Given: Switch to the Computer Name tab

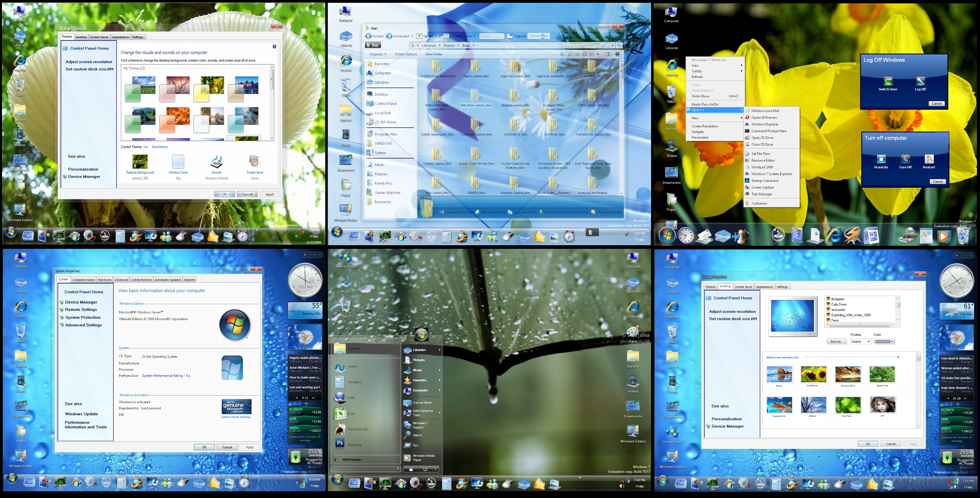Looking at the screenshot, I should coord(83,280).
